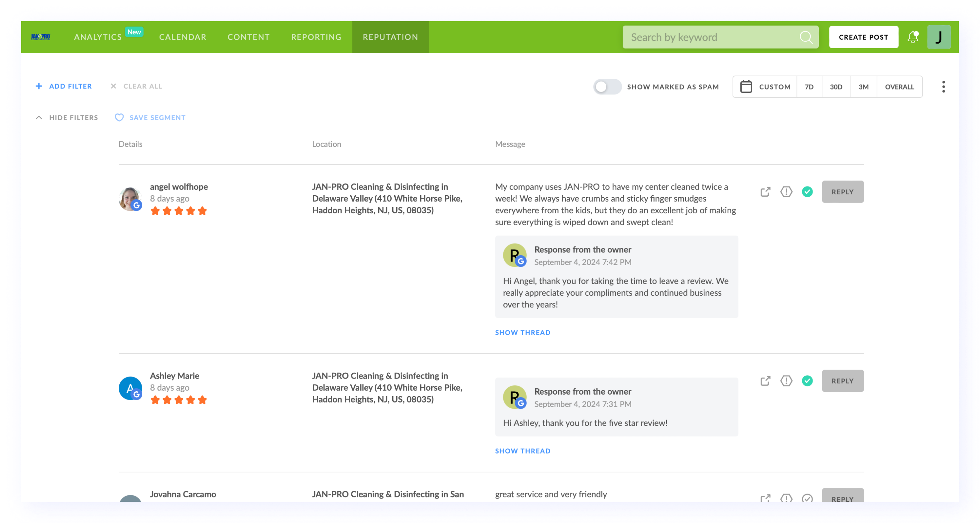
Task: Click the Create Post button
Action: [863, 37]
